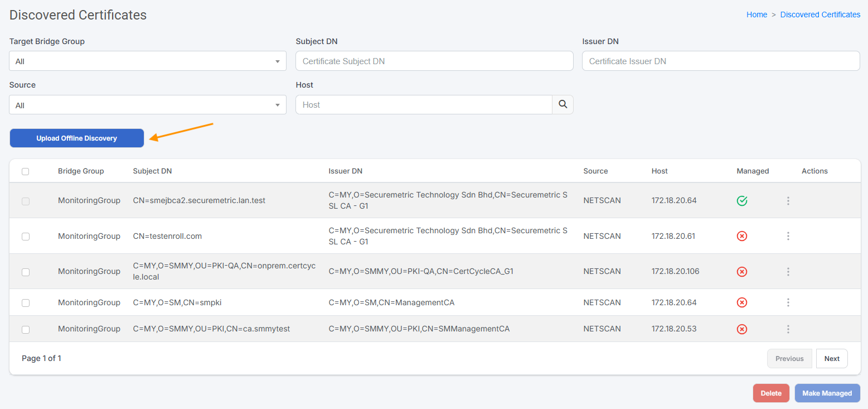This screenshot has height=409, width=868.
Task: Open the Target Bridge Group dropdown
Action: tap(148, 61)
